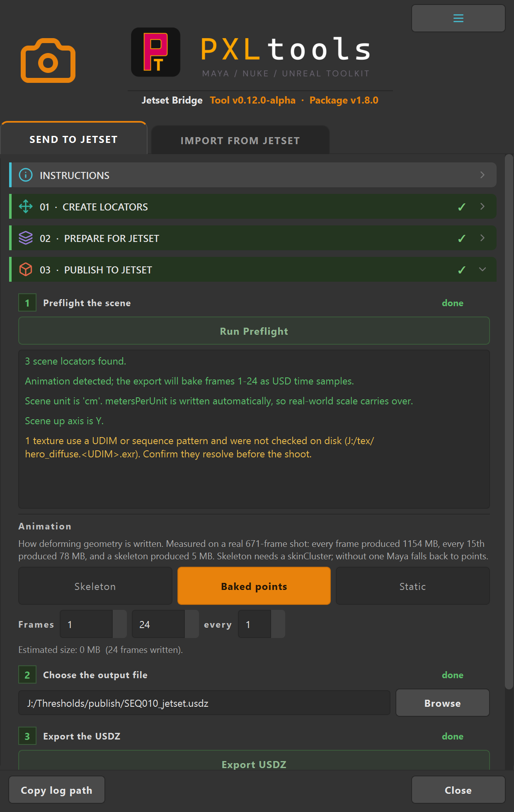The height and width of the screenshot is (812, 514).
Task: Click the Browse button
Action: coord(443,703)
